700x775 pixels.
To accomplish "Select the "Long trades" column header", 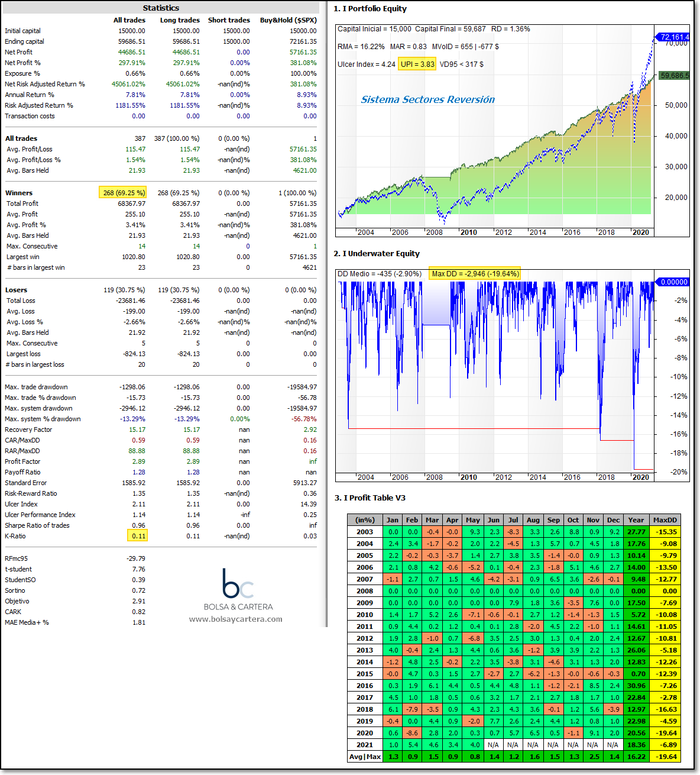I will tap(180, 20).
